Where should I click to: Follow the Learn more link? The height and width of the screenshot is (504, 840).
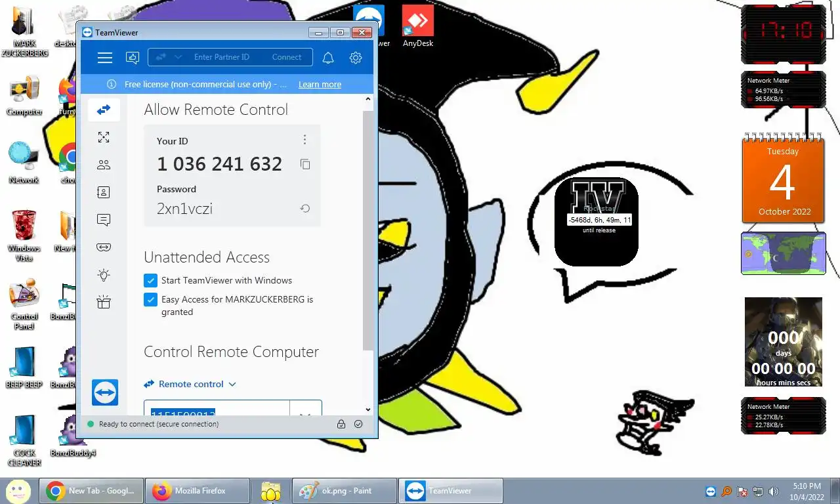[320, 85]
